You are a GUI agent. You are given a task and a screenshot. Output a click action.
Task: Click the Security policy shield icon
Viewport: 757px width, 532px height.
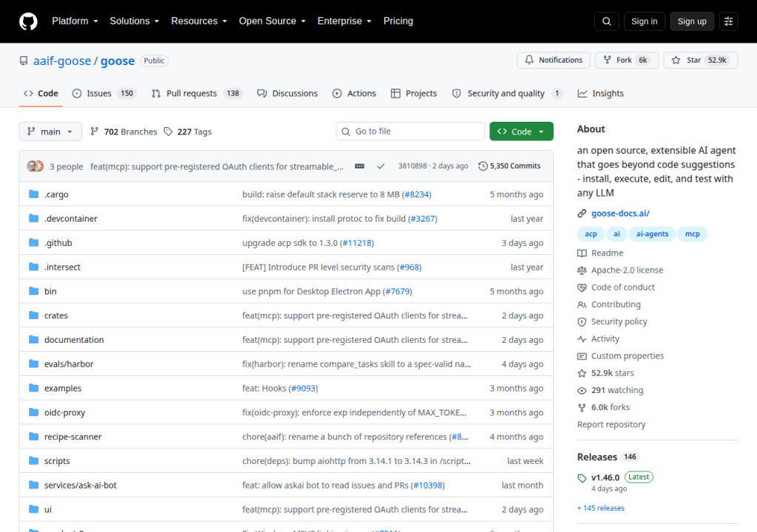(x=582, y=321)
